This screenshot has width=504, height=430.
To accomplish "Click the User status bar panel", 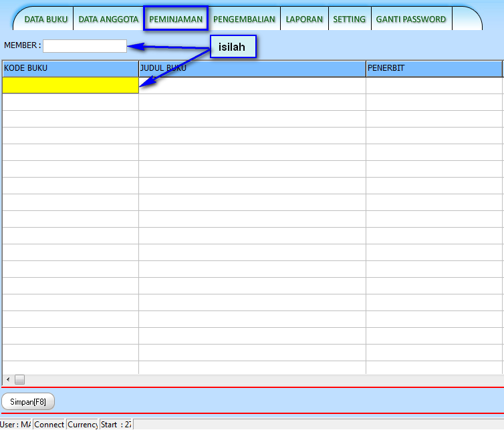I will tap(16, 424).
